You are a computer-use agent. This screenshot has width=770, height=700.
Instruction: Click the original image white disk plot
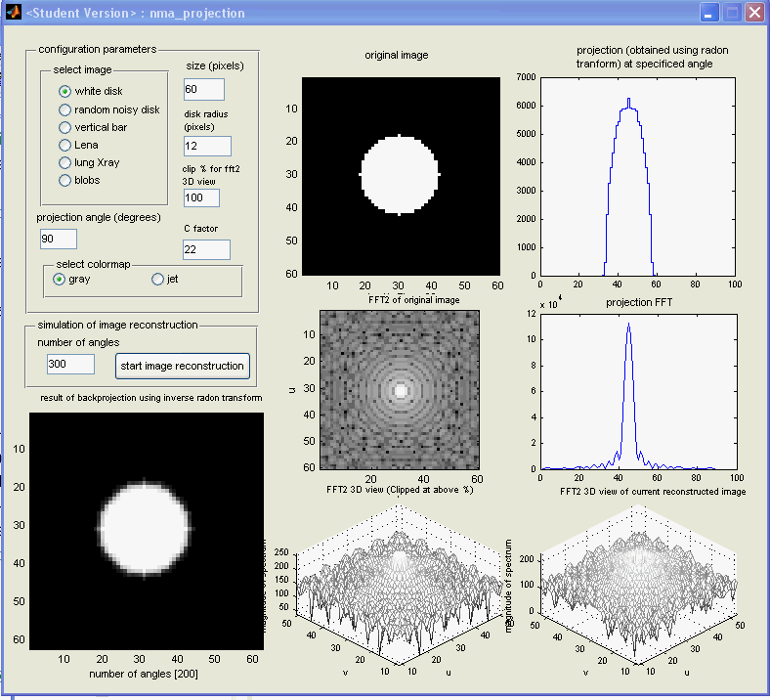click(x=401, y=175)
